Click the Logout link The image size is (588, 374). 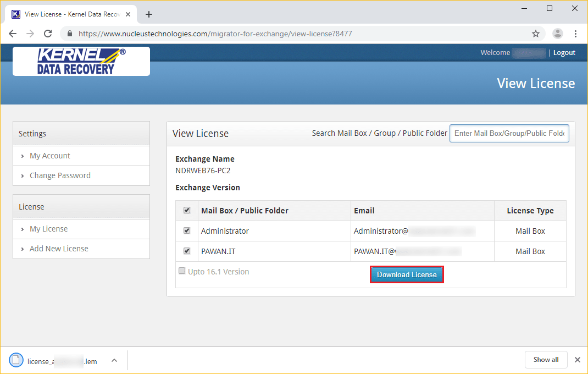[564, 53]
